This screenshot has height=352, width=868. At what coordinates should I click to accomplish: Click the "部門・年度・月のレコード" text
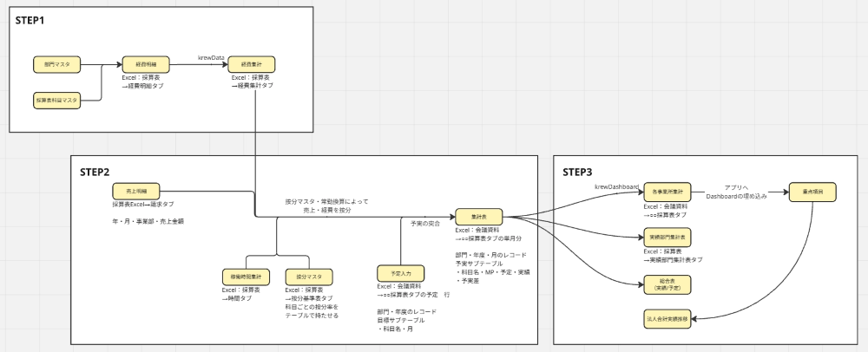(x=491, y=255)
